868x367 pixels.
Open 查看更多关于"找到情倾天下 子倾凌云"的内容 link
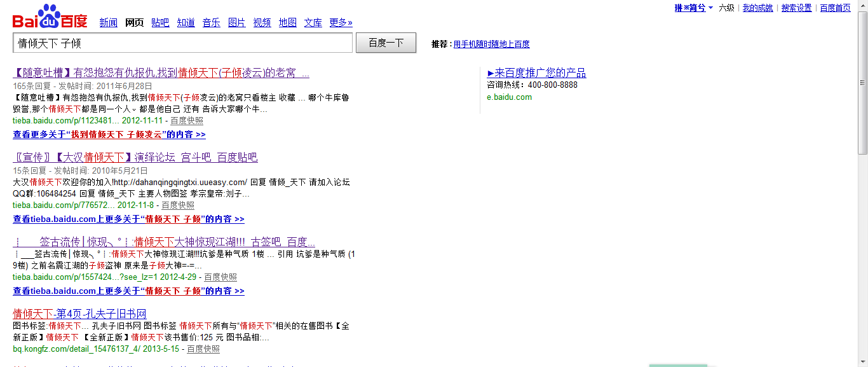109,135
